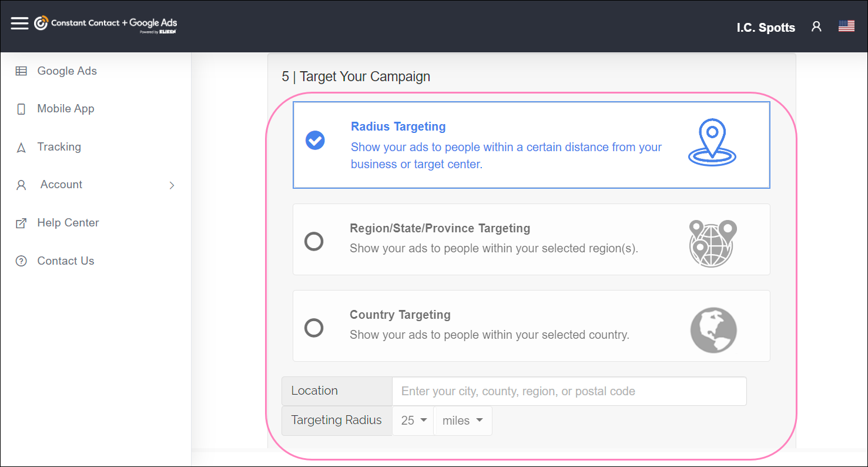Screen dimensions: 868x467
Task: Click the Constant Contact + Google Ads title
Action: coord(114,23)
